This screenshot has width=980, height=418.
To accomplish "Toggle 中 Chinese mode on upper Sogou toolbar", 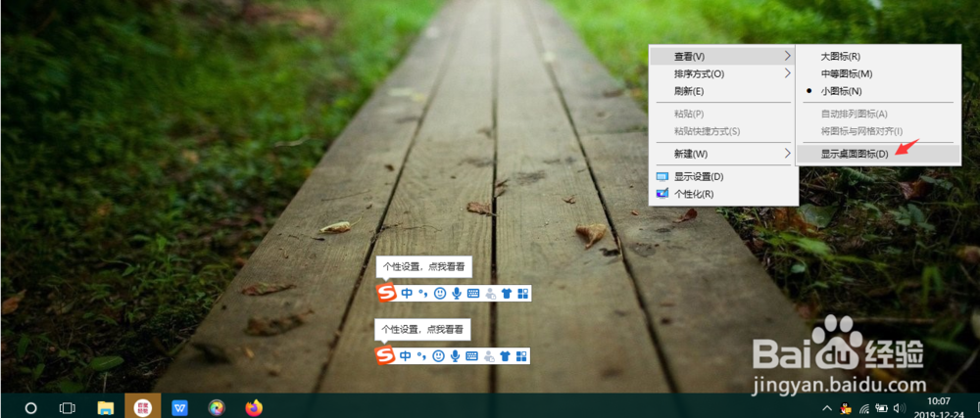I will point(407,294).
